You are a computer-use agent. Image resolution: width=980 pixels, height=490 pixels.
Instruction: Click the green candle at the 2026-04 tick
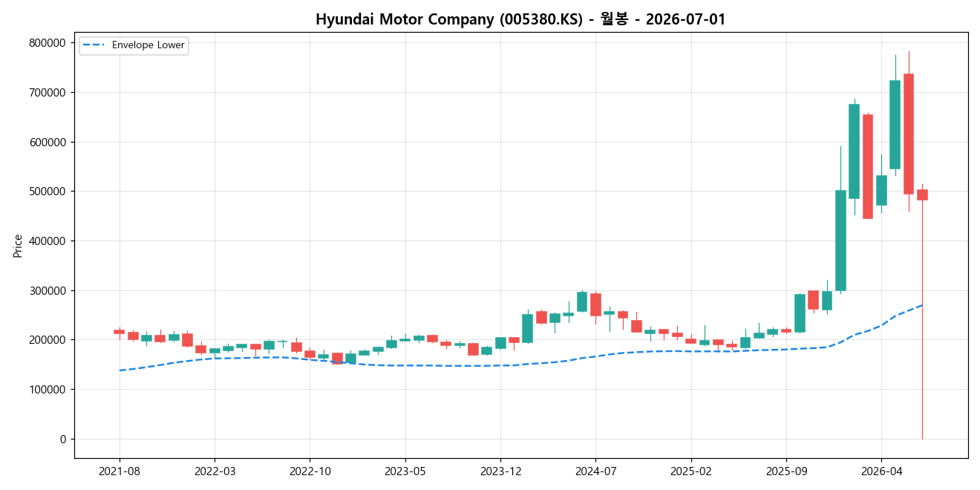point(881,190)
